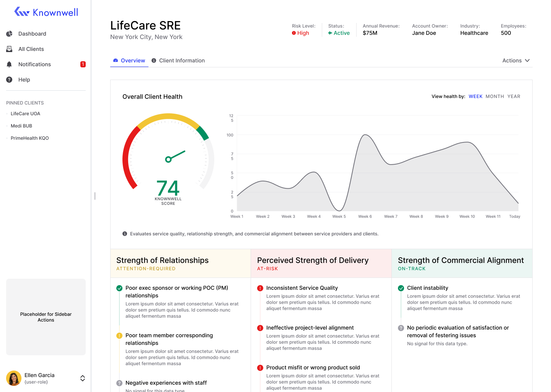Image resolution: width=551 pixels, height=392 pixels.
Task: Click the Placeholder for Sidebar Actions box
Action: 46,317
